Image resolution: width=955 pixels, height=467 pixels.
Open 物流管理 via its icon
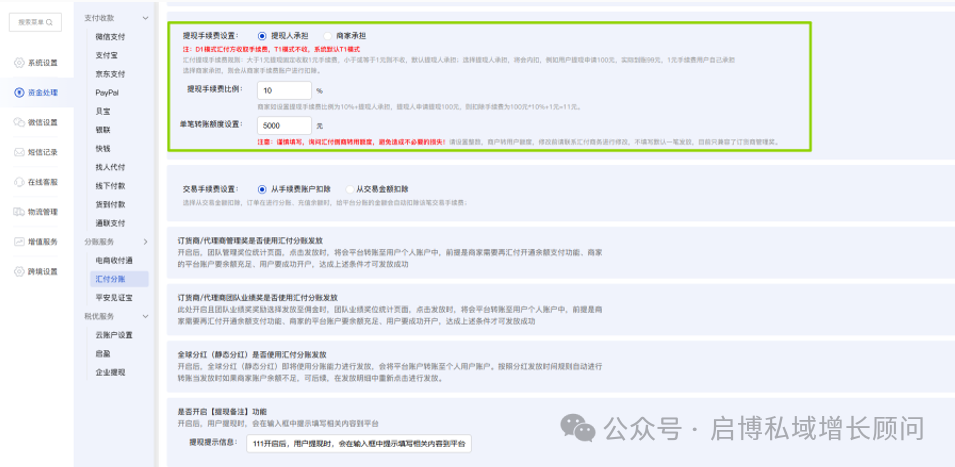tap(19, 211)
